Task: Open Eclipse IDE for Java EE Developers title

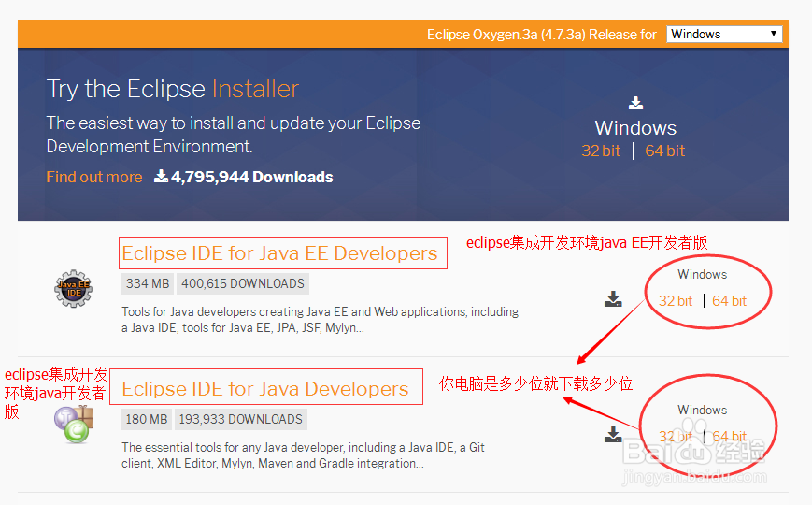Action: pos(279,253)
